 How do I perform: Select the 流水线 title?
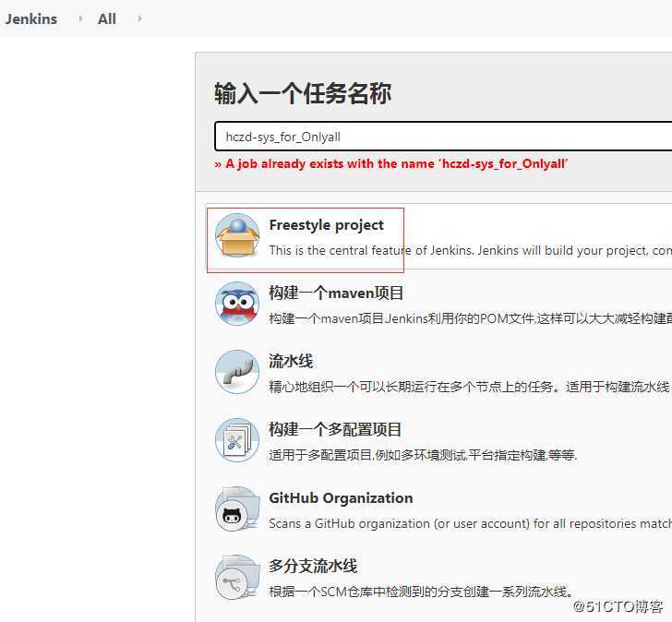point(291,361)
